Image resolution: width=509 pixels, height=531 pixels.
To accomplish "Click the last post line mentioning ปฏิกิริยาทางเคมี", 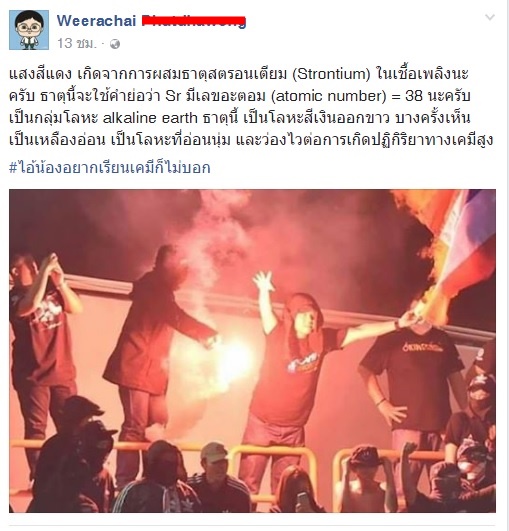I will pyautogui.click(x=251, y=140).
